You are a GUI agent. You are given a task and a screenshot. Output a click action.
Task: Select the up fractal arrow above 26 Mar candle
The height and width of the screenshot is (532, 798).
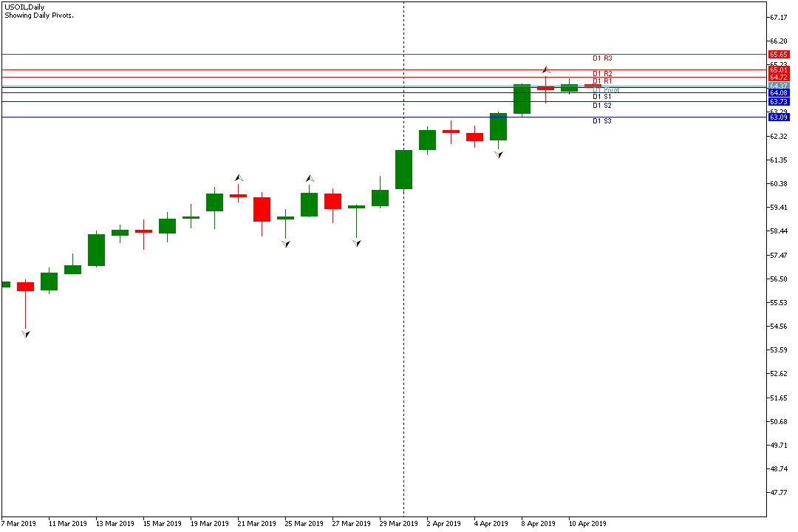(310, 178)
